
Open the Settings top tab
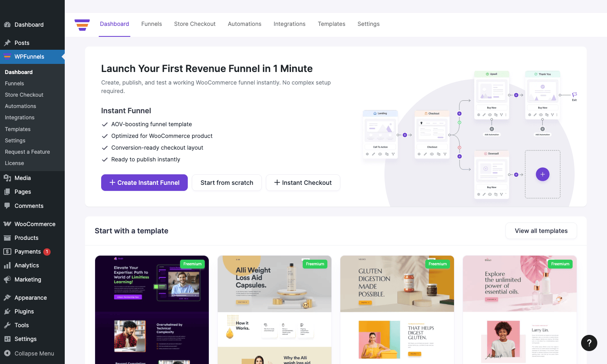368,24
